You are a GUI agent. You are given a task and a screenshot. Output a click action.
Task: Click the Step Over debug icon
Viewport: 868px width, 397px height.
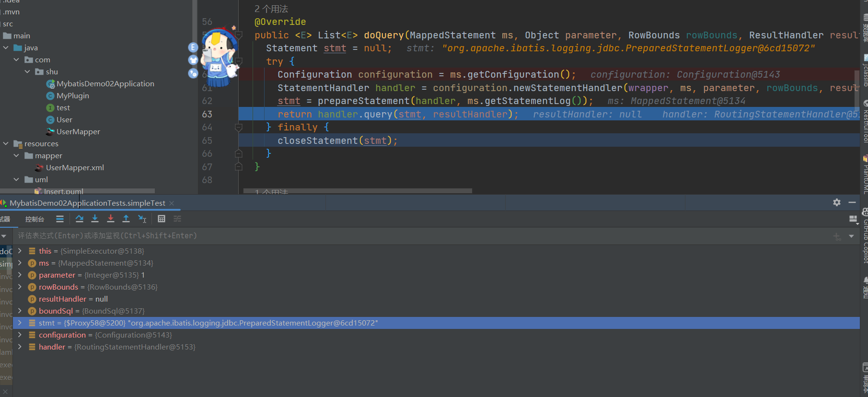pyautogui.click(x=80, y=219)
